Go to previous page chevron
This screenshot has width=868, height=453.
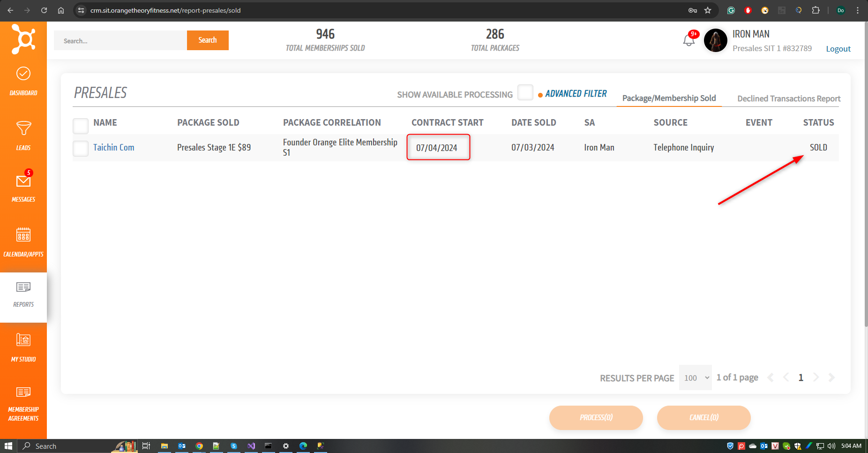(x=786, y=377)
